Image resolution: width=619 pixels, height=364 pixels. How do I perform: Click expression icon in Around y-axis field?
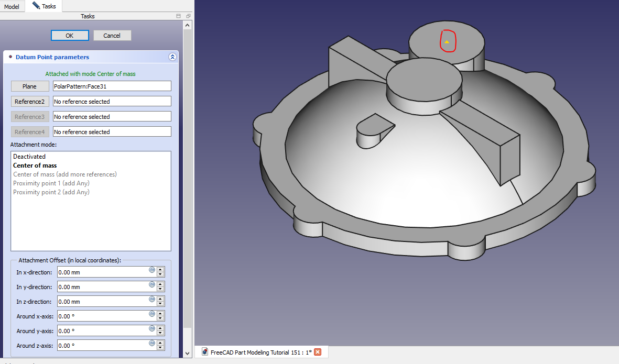pyautogui.click(x=152, y=329)
